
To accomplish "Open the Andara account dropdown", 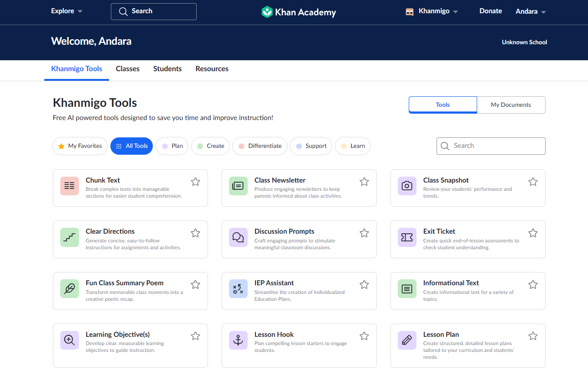I will click(x=531, y=11).
